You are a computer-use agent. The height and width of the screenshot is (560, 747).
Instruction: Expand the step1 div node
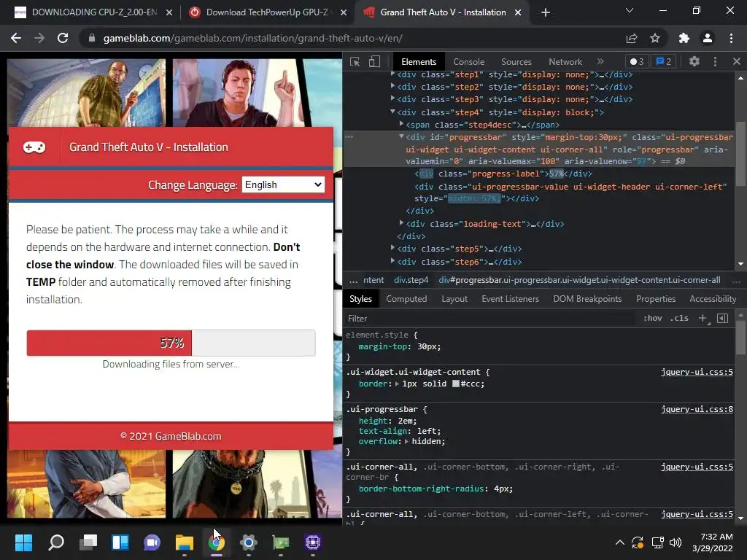[x=392, y=74]
